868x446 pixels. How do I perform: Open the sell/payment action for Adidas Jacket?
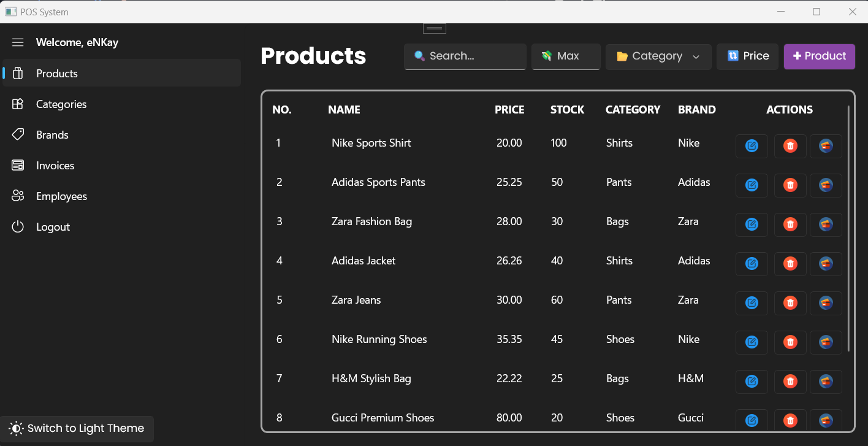click(x=825, y=264)
